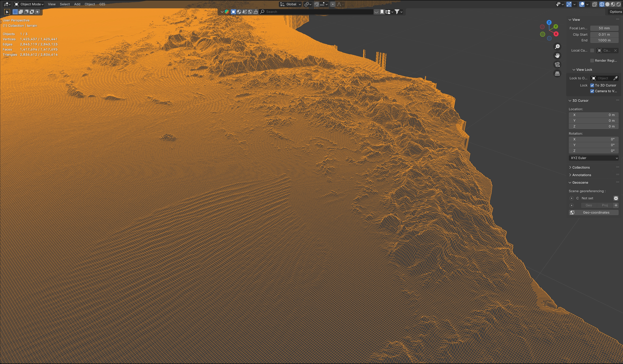
Task: Toggle the camera view icon
Action: 557,64
